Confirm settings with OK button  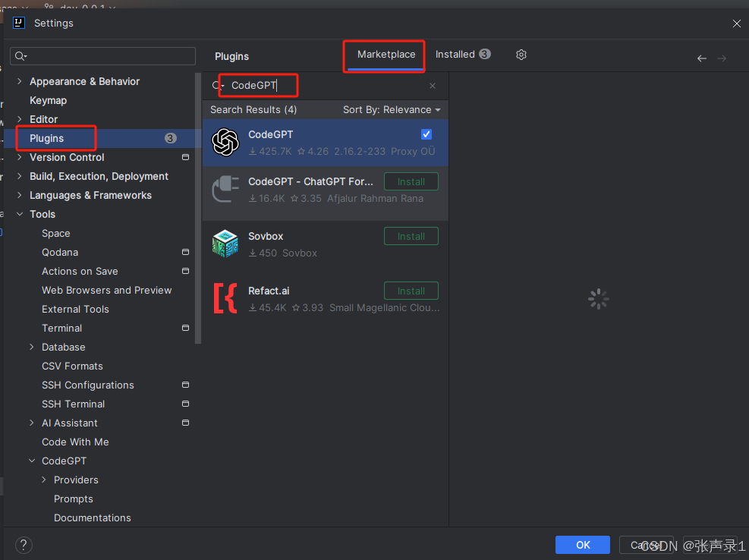tap(582, 545)
